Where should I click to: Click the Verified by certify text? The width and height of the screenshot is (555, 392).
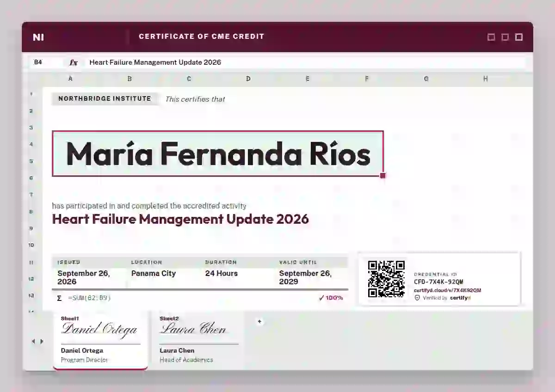pyautogui.click(x=446, y=298)
